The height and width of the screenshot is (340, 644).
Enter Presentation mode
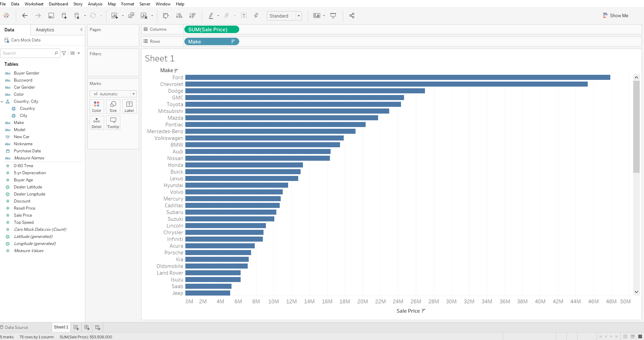coord(333,16)
